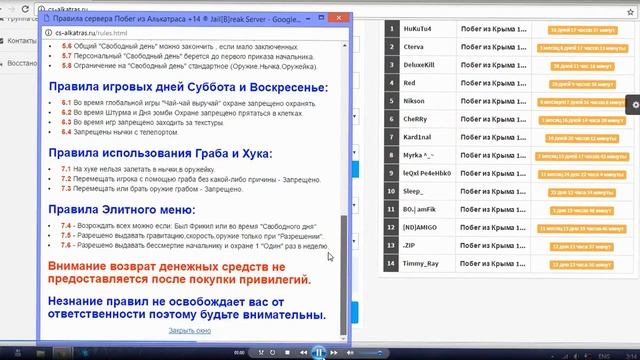
Task: Select player Cterva in ranking table
Action: (x=413, y=47)
